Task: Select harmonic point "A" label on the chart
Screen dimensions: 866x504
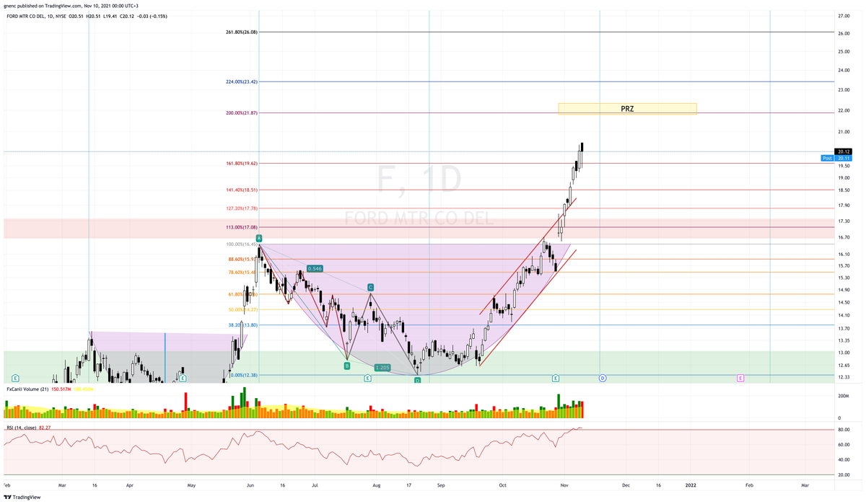Action: (x=258, y=237)
